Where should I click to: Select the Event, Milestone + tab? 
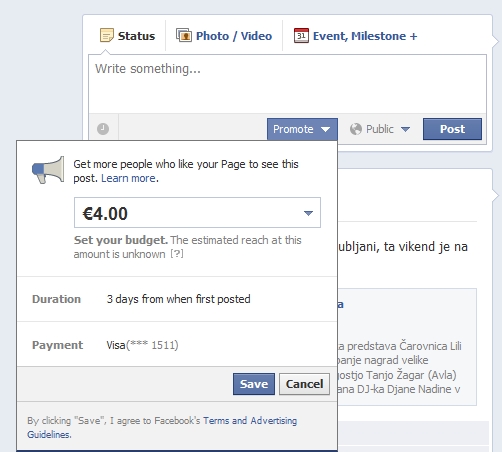355,36
